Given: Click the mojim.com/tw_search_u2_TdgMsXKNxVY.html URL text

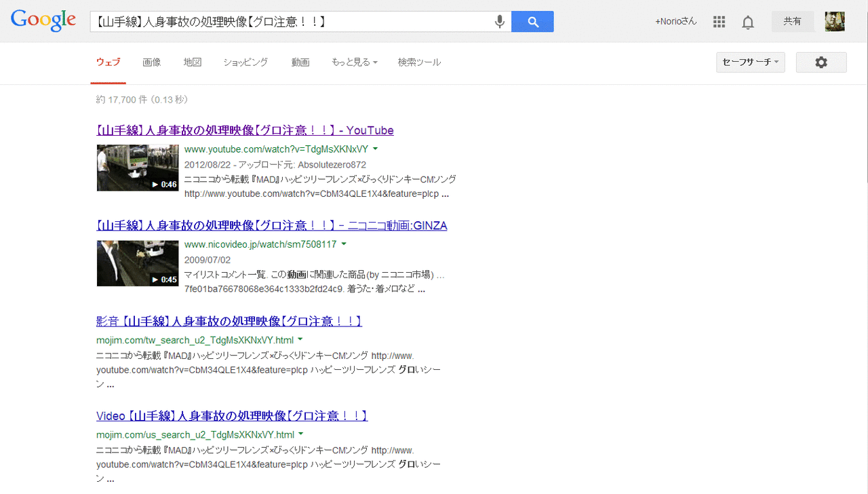Looking at the screenshot, I should click(195, 339).
